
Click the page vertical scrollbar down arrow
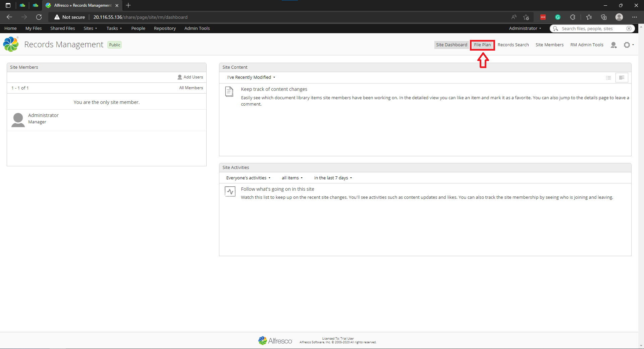coord(641,346)
